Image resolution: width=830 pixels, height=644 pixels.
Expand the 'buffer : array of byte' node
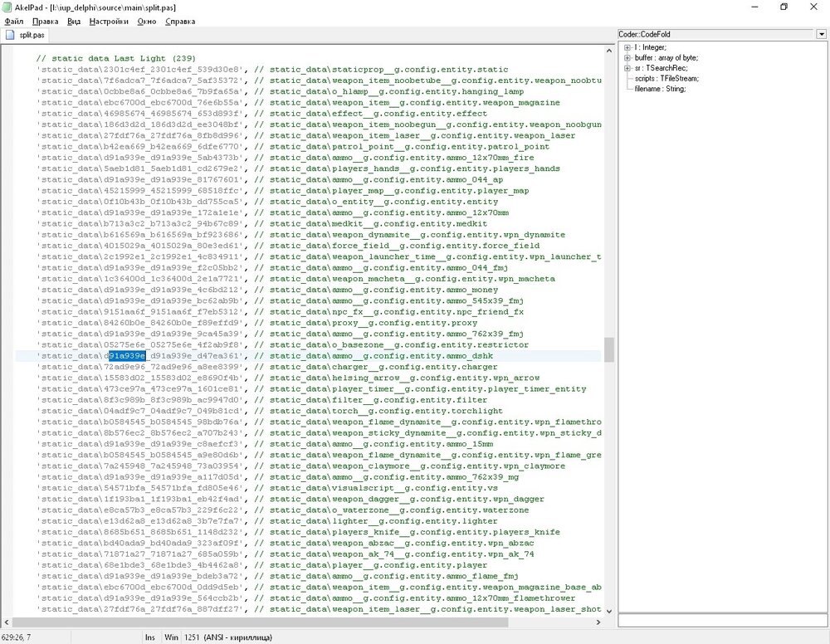coord(627,57)
